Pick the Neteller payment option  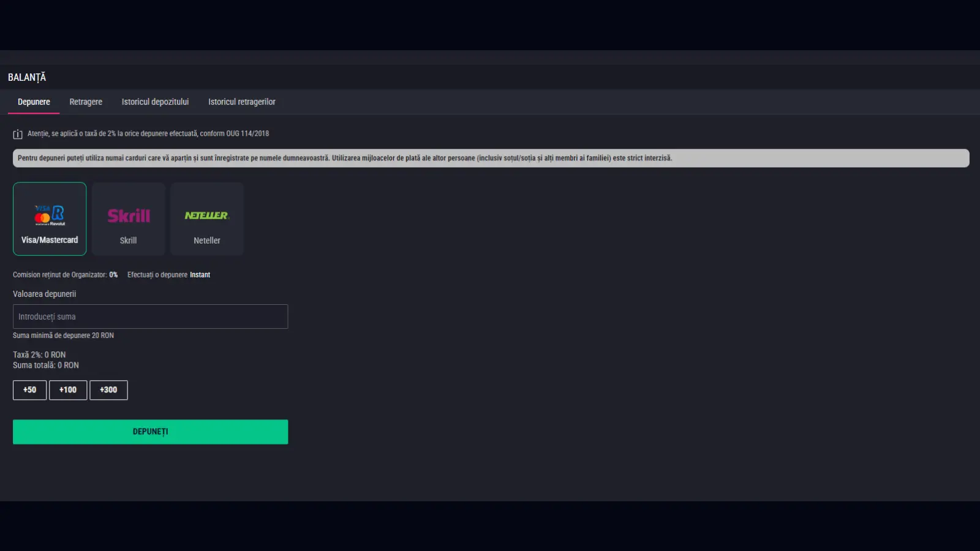pos(207,219)
